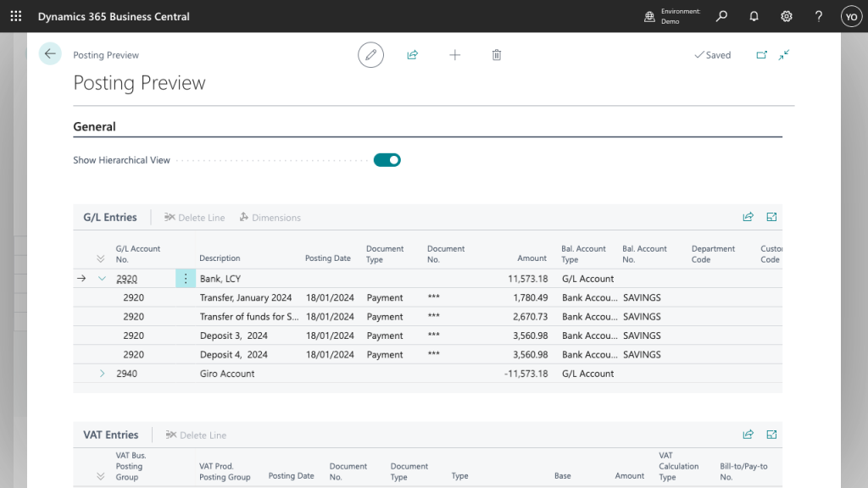Image resolution: width=868 pixels, height=488 pixels.
Task: Open the YO user account avatar
Action: point(851,16)
